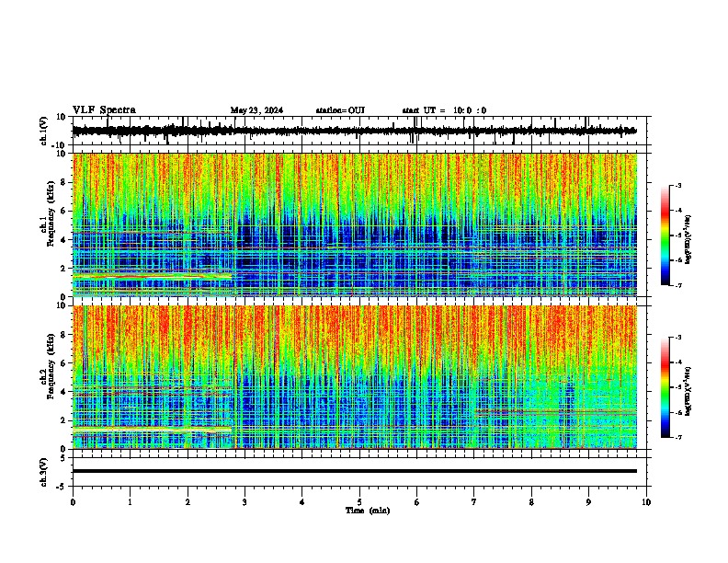
Task: Click the "-5" tick on ch.3(V) axis
Action: [63, 487]
